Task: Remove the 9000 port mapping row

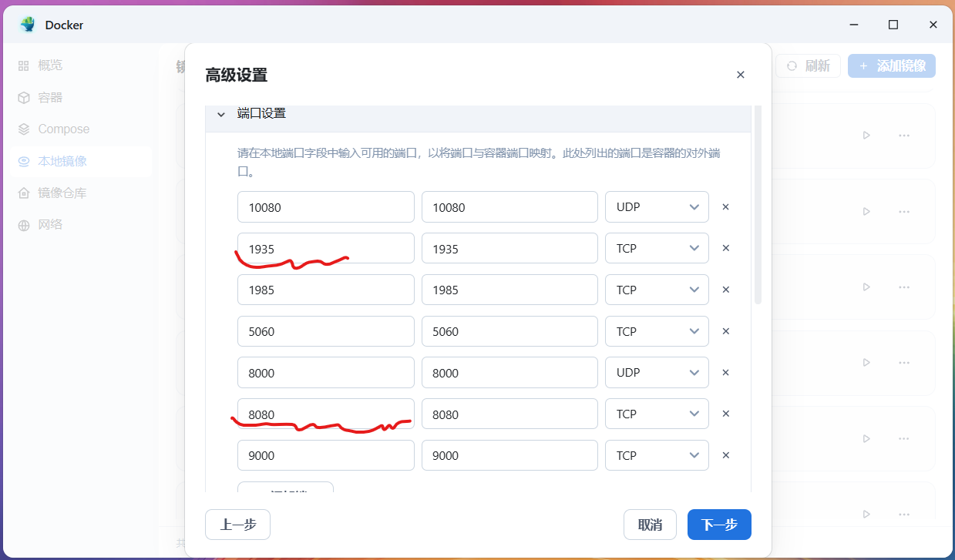Action: click(725, 455)
